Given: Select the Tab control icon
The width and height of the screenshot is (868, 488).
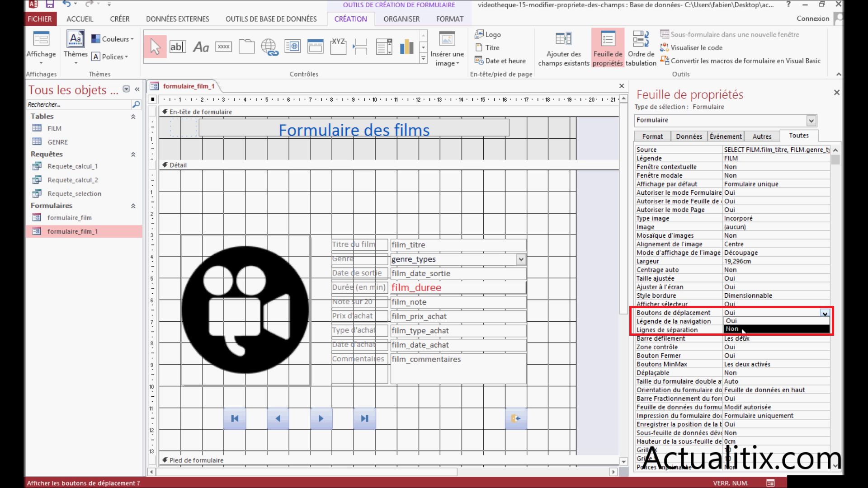Looking at the screenshot, I should tap(246, 47).
